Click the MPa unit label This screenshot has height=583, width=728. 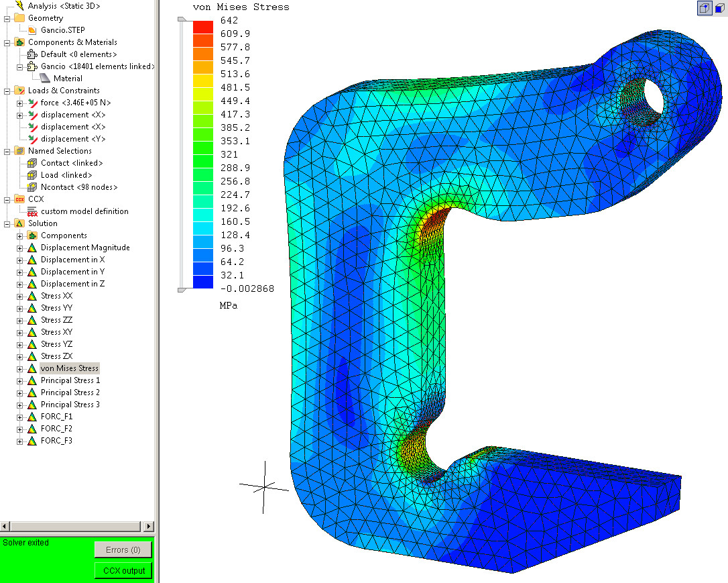point(229,306)
